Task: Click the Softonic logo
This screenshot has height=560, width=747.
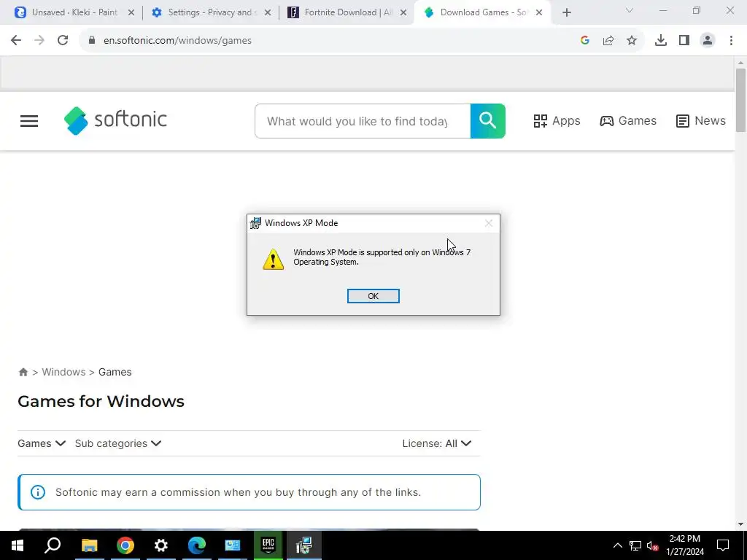Action: point(115,120)
